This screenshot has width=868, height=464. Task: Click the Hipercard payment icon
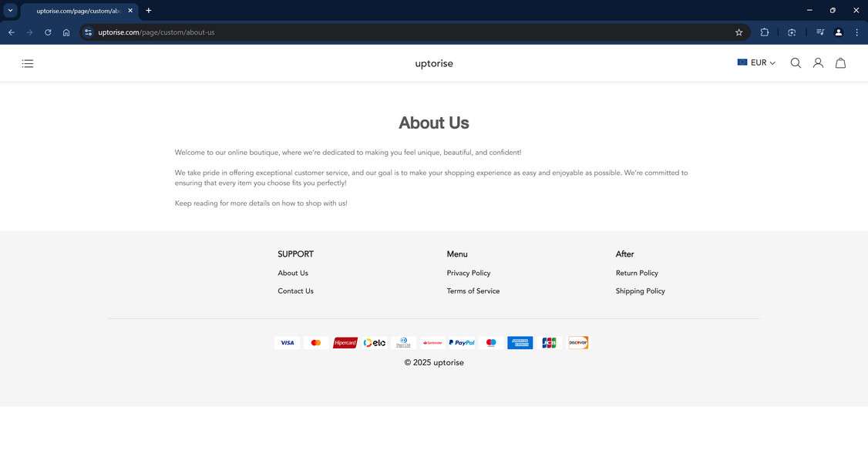tap(345, 343)
